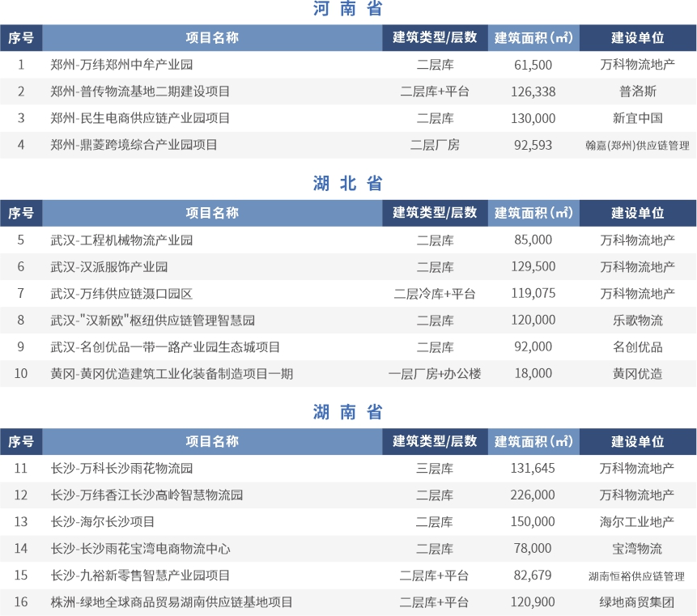The height and width of the screenshot is (616, 697).
Task: Click "建筑类型/层数" header in 湖北省 table
Action: (435, 213)
